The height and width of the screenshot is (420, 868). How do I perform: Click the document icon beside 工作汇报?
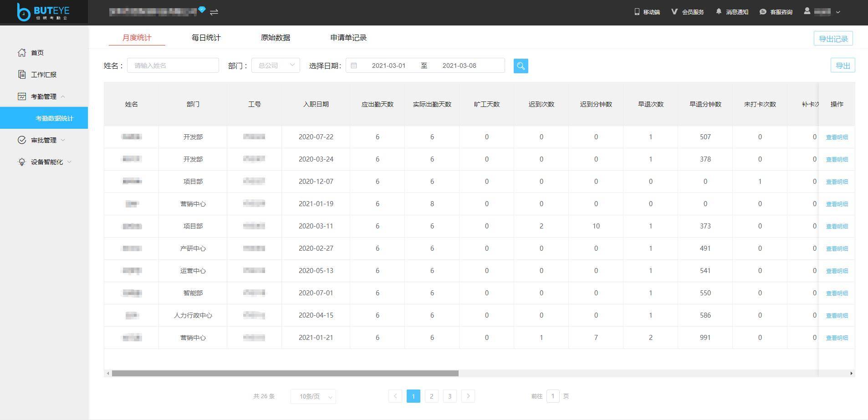point(21,74)
